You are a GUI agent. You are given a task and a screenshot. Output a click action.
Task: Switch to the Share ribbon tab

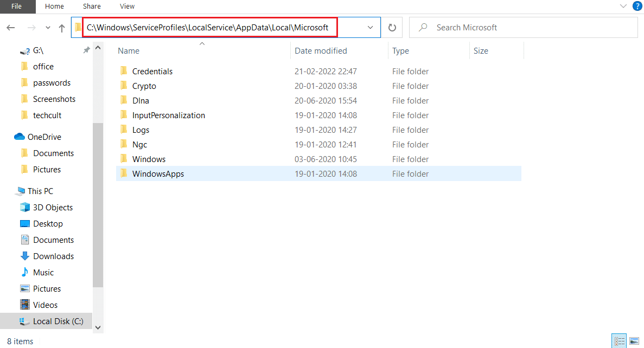click(x=92, y=6)
